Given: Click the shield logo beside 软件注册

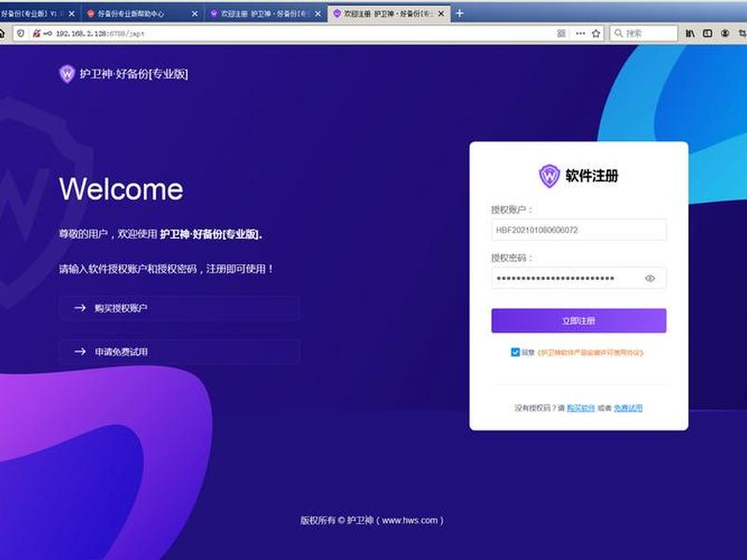Looking at the screenshot, I should point(549,175).
